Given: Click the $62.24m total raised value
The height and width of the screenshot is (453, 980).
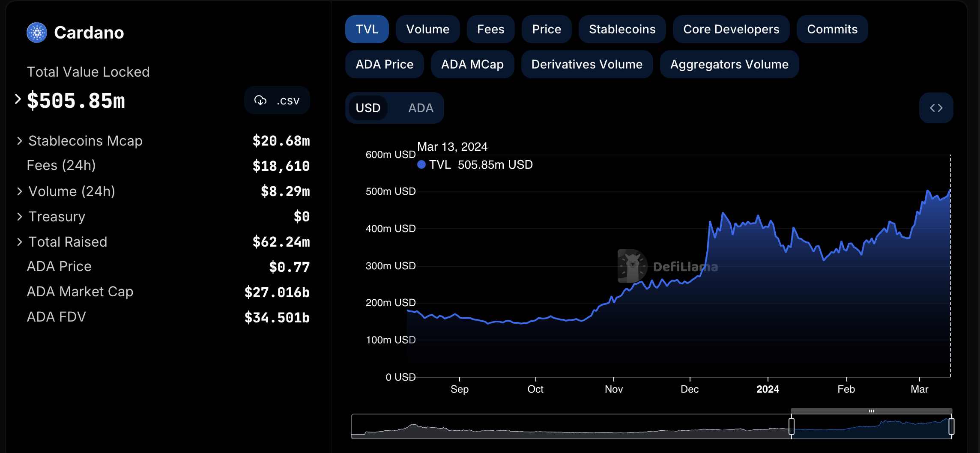Looking at the screenshot, I should [x=281, y=242].
